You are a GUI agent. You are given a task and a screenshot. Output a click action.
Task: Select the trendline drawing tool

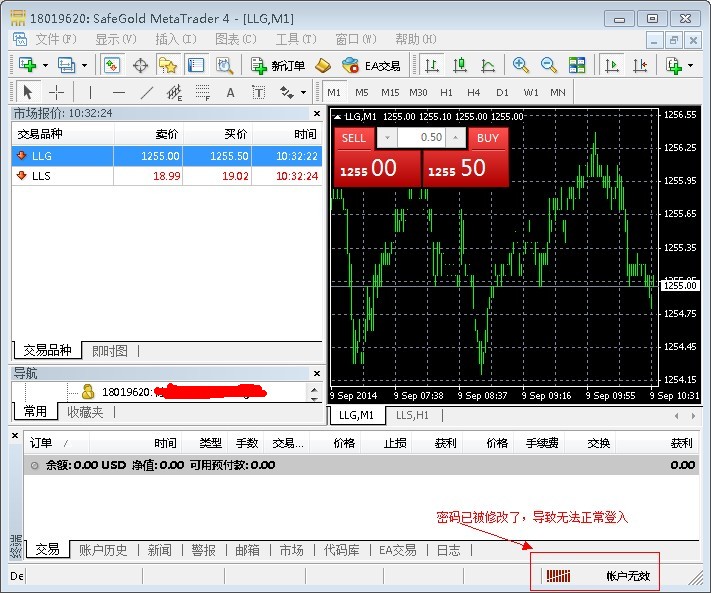click(146, 92)
